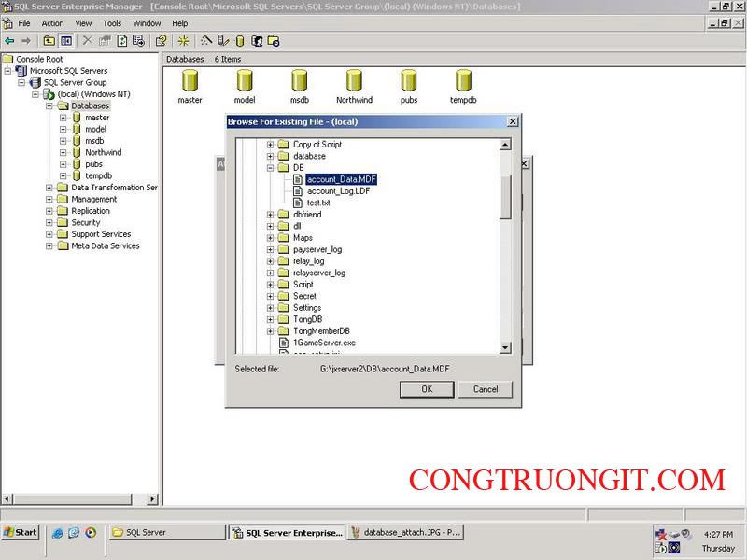Open the Tools menu
Viewport: 747px width, 560px height.
pos(112,23)
